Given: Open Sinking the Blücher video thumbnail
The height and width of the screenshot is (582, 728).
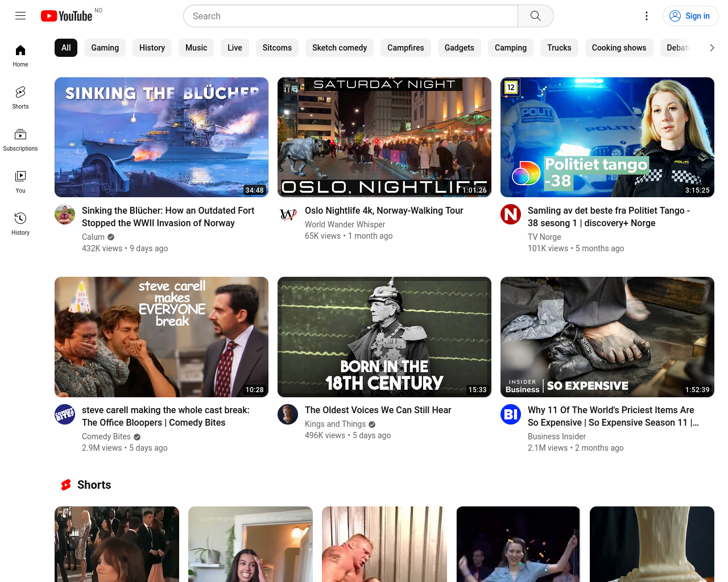Looking at the screenshot, I should tap(162, 137).
